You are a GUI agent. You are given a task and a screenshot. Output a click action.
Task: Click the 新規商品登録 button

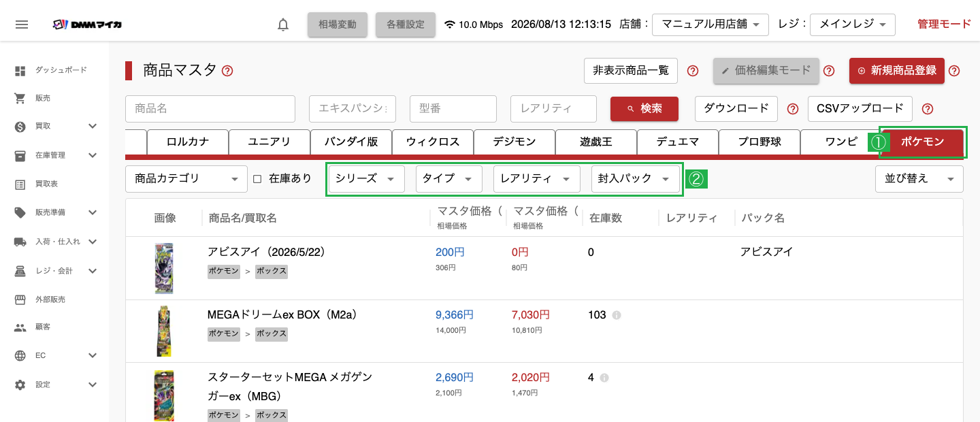(x=897, y=71)
